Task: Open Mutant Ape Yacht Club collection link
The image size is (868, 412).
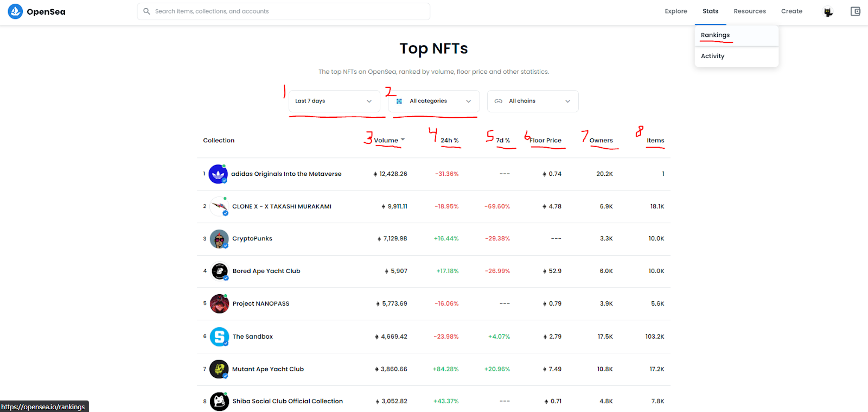Action: point(268,369)
